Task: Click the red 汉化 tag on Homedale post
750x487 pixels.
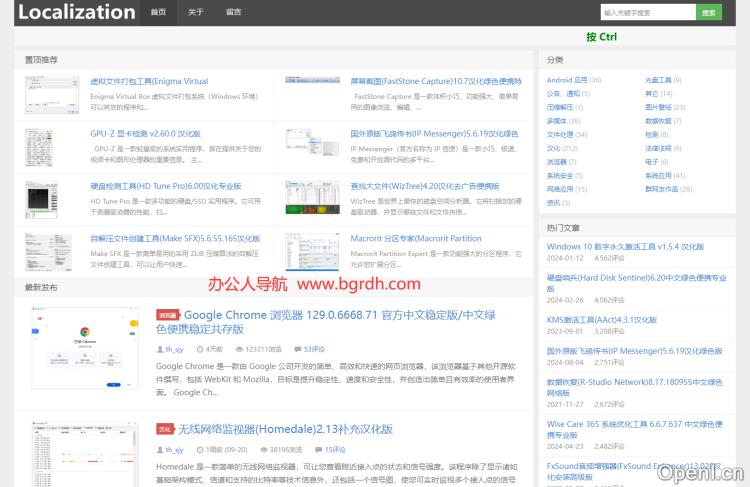Action: [165, 429]
